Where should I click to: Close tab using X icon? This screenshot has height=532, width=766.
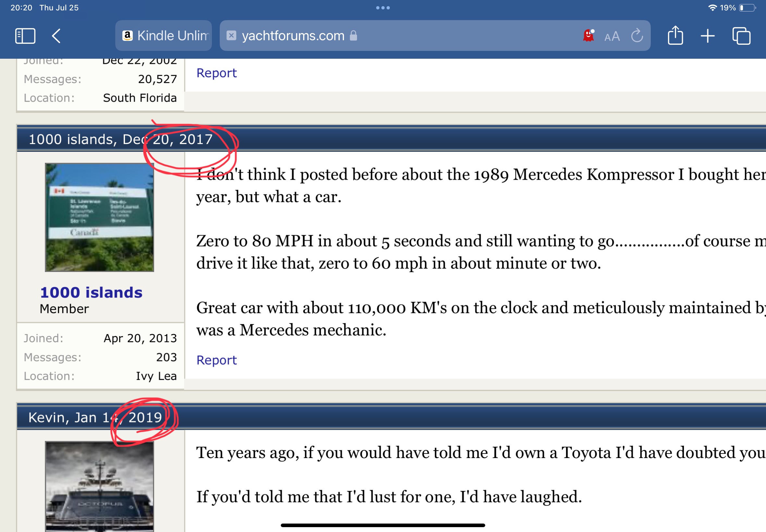(231, 35)
